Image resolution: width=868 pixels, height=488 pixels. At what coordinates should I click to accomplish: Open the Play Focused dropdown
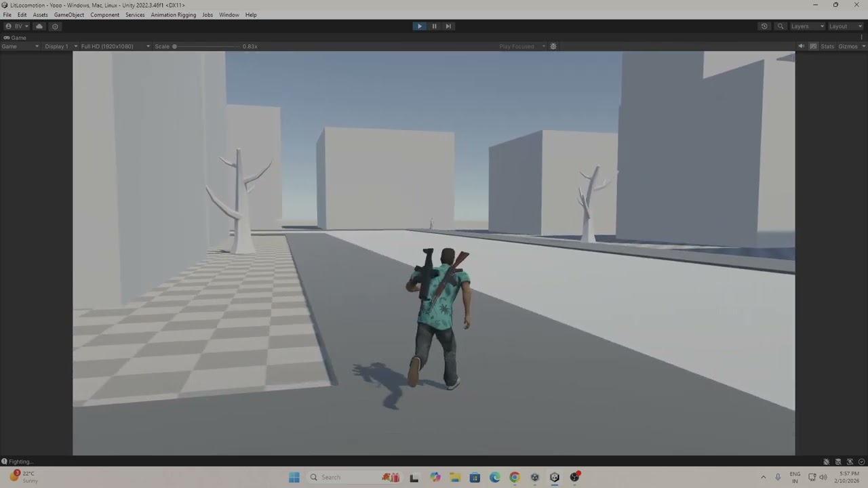522,47
